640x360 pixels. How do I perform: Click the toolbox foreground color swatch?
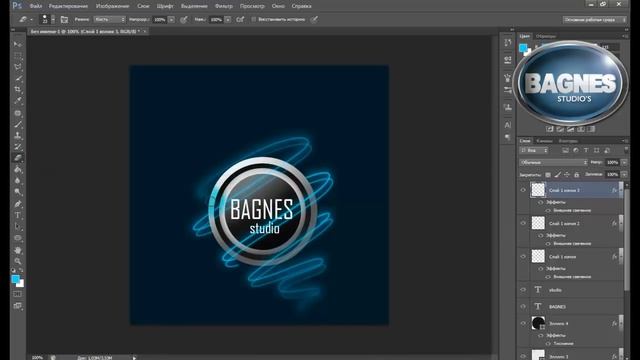(x=16, y=279)
